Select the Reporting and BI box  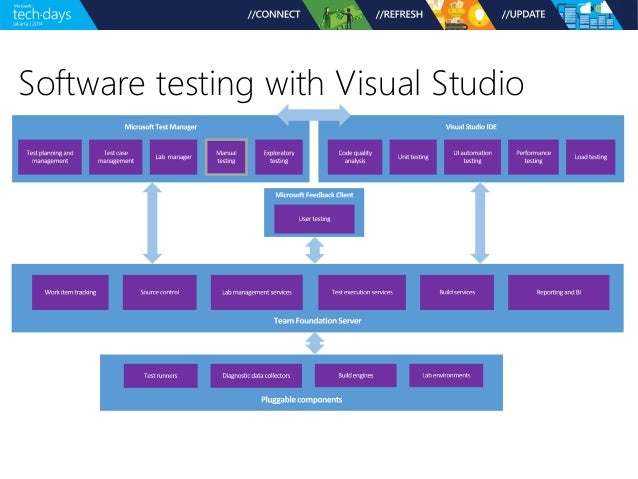559,293
